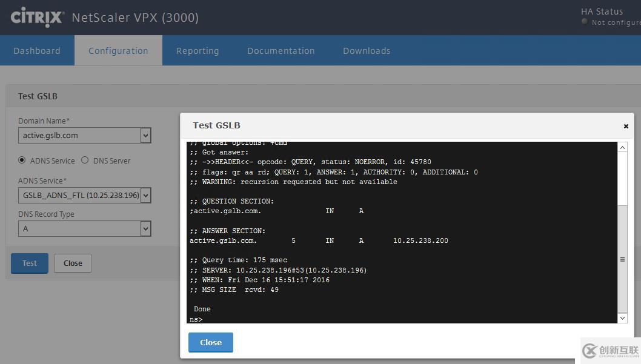Open the Dashboard tab
Image resolution: width=641 pixels, height=364 pixels.
[37, 51]
